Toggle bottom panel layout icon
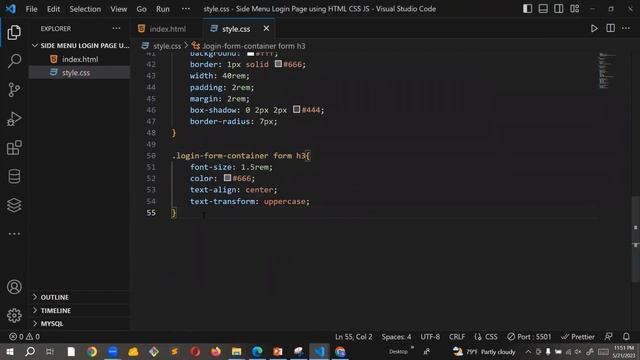 click(x=543, y=9)
